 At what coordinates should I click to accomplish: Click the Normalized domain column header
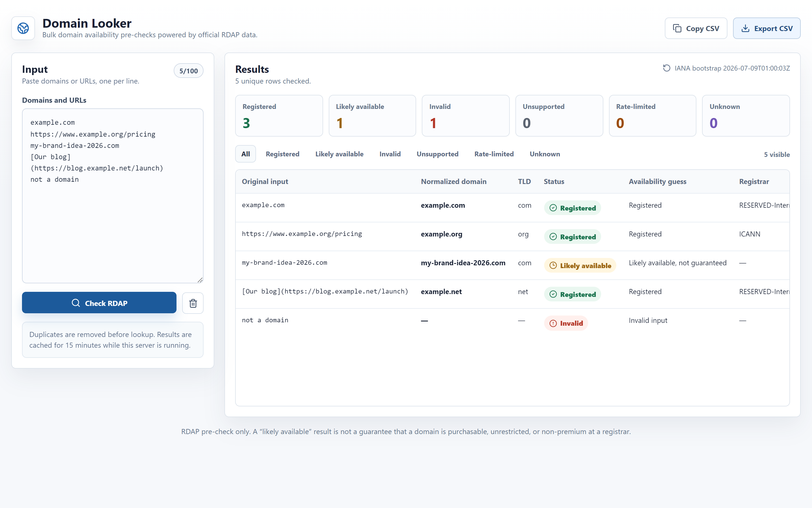[x=454, y=181]
